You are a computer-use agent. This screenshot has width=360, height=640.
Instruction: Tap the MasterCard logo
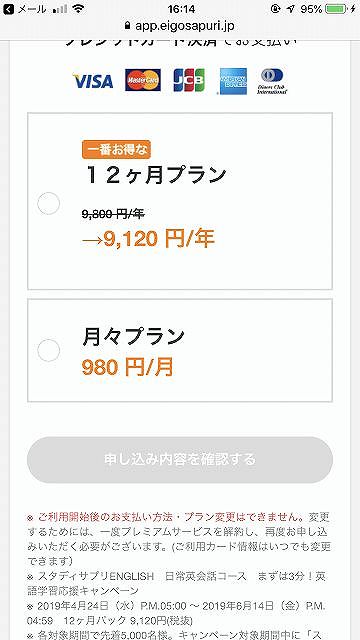point(143,80)
